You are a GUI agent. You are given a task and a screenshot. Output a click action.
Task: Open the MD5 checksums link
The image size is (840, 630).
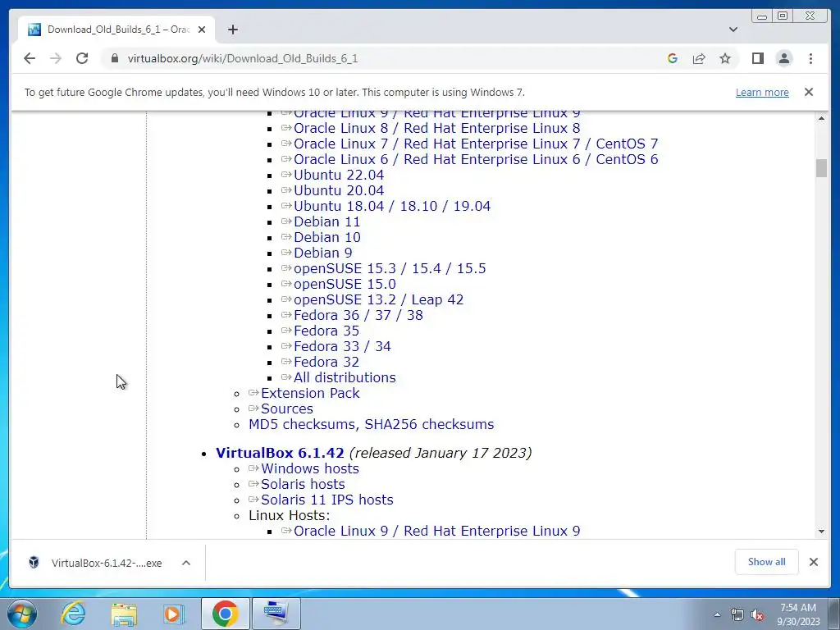click(301, 424)
